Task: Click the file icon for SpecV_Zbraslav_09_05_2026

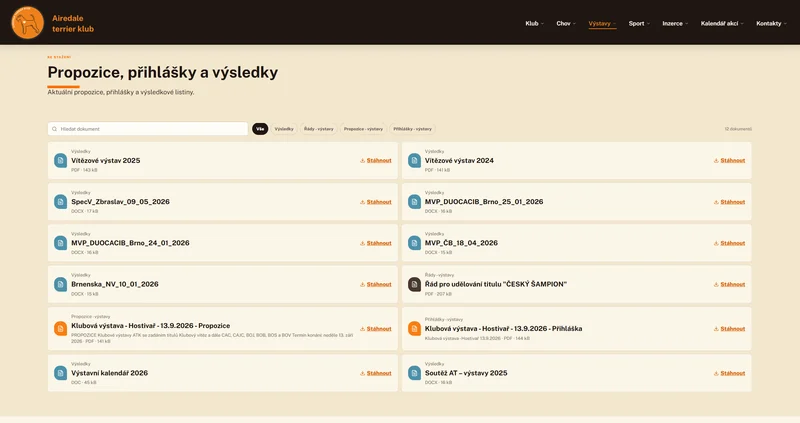Action: [x=61, y=202]
